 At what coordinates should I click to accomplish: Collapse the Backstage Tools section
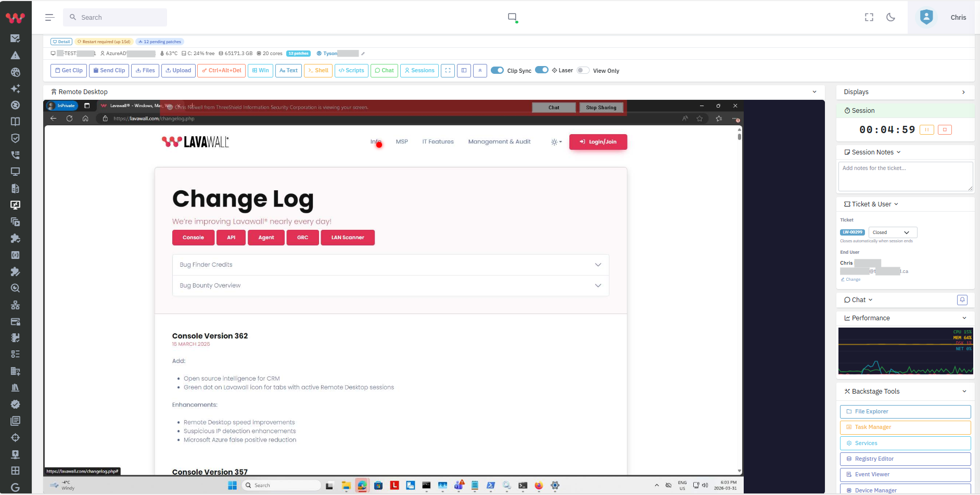tap(964, 391)
